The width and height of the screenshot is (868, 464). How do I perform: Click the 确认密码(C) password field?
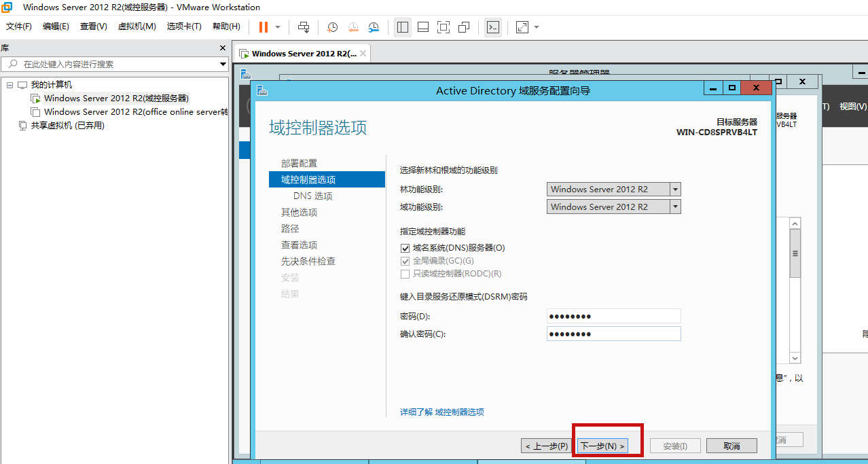tap(613, 334)
